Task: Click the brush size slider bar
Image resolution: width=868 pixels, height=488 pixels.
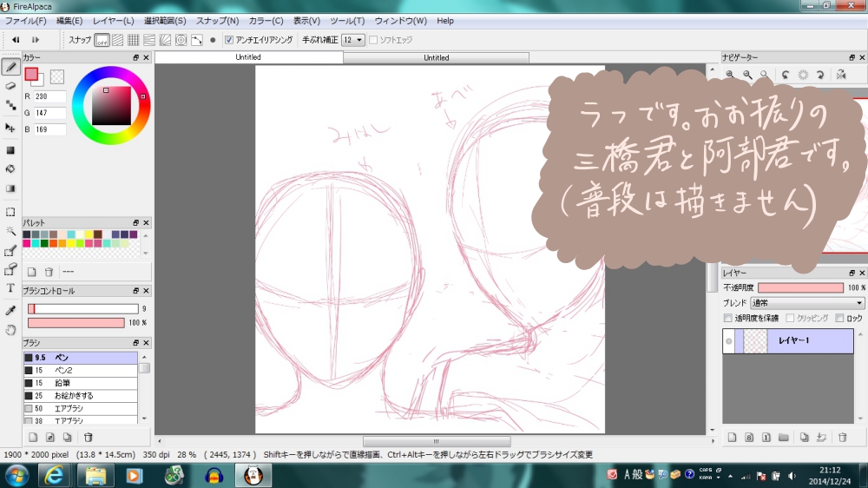Action: point(82,308)
